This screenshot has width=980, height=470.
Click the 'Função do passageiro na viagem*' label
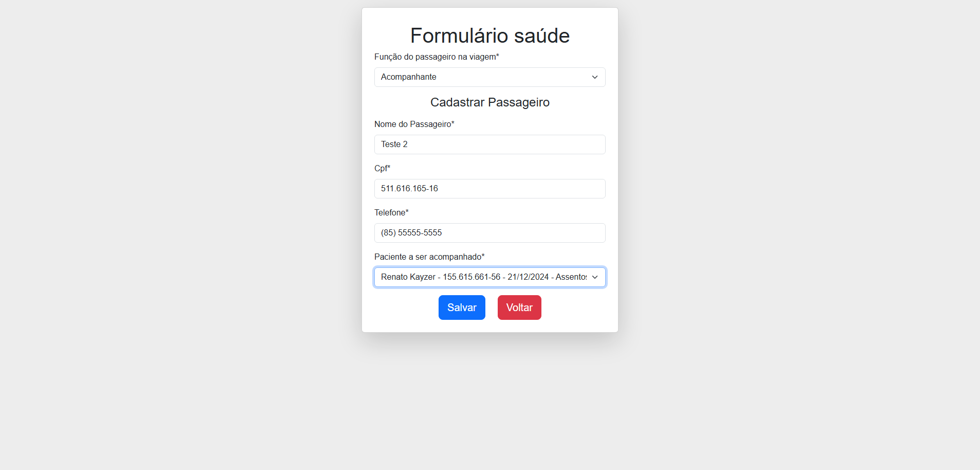point(437,57)
